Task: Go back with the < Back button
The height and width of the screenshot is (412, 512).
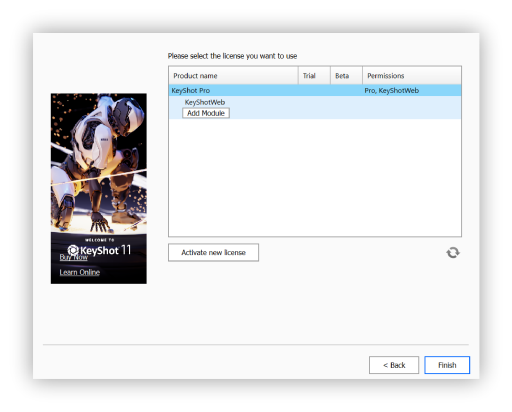Action: (x=394, y=365)
